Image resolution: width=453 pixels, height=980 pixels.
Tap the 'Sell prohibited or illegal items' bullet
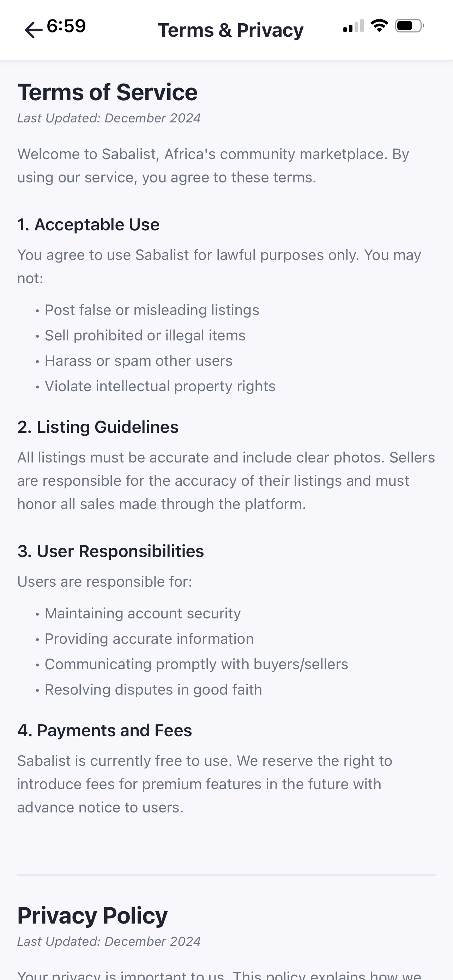145,335
